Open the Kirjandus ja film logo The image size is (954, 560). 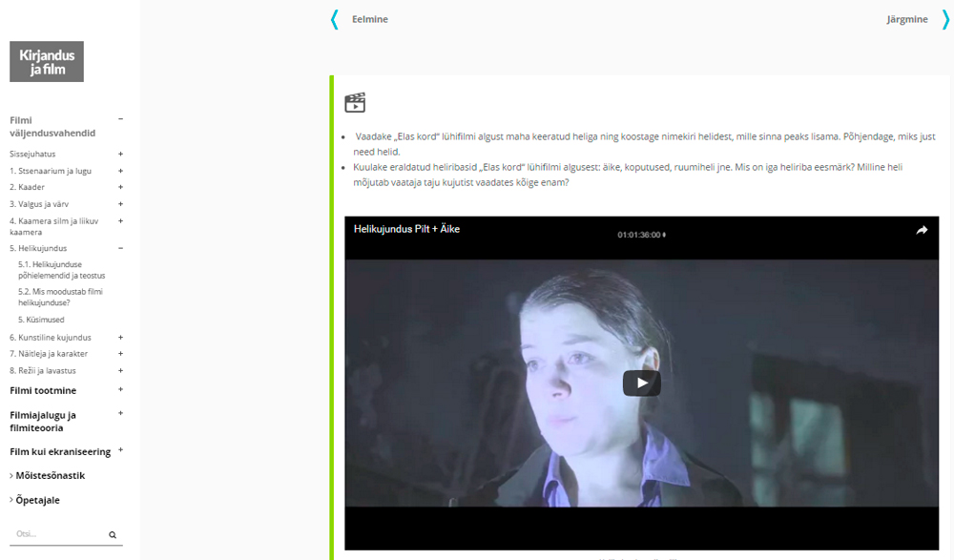(47, 62)
